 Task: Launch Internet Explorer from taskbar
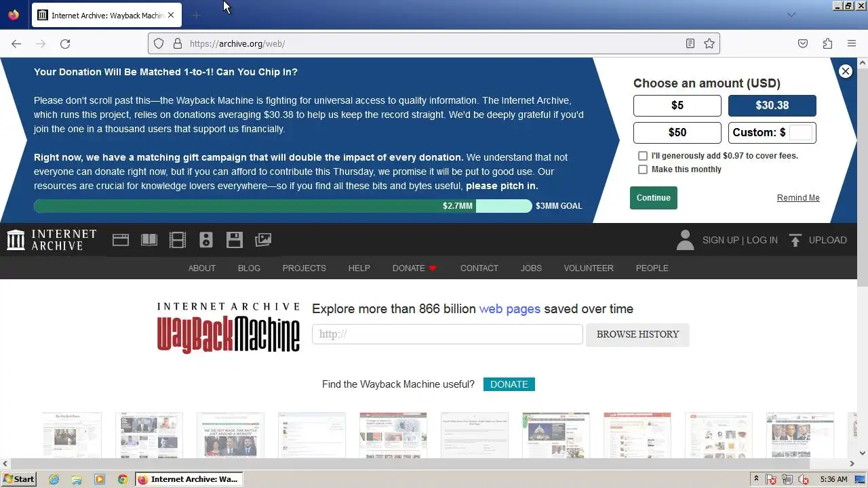[54, 479]
